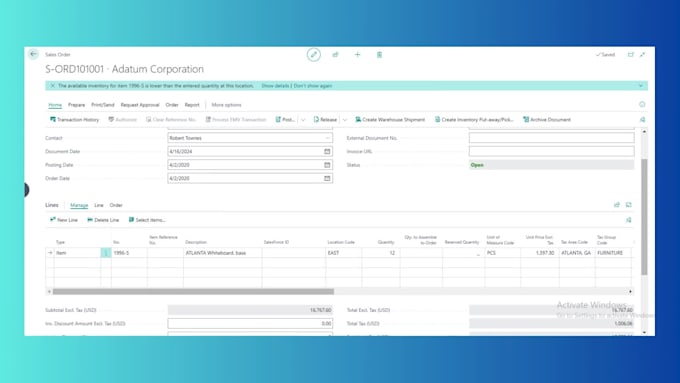Click New Line in Lines
680x383 pixels.
(x=64, y=220)
